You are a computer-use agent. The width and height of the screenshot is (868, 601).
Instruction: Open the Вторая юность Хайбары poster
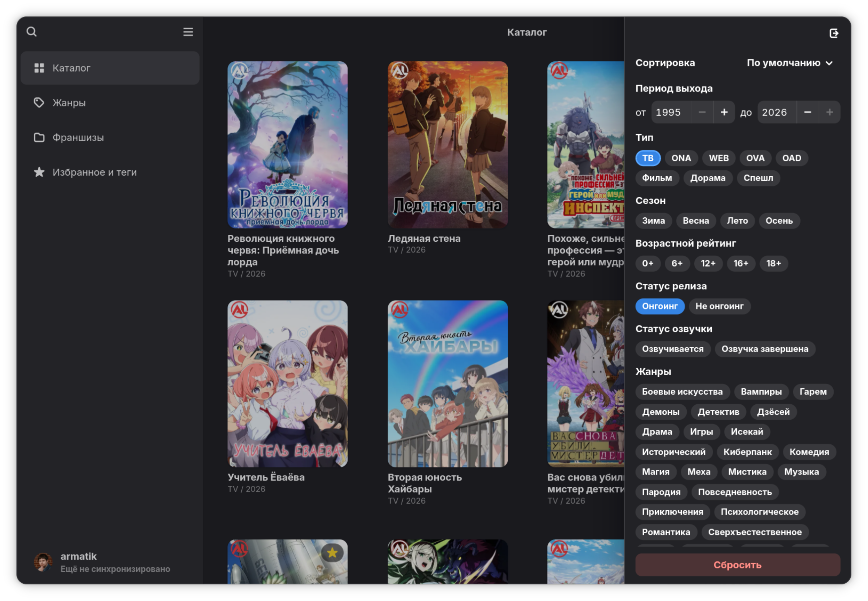pyautogui.click(x=448, y=384)
